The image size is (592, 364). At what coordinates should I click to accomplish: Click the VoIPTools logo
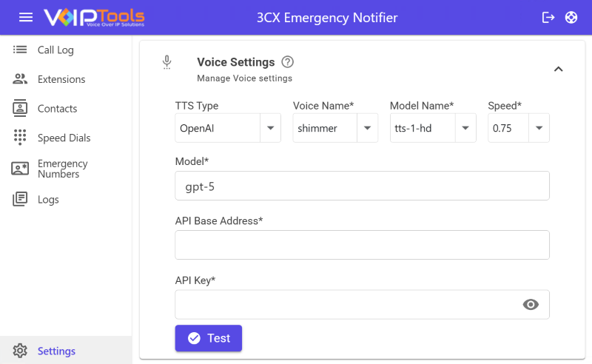pyautogui.click(x=94, y=17)
